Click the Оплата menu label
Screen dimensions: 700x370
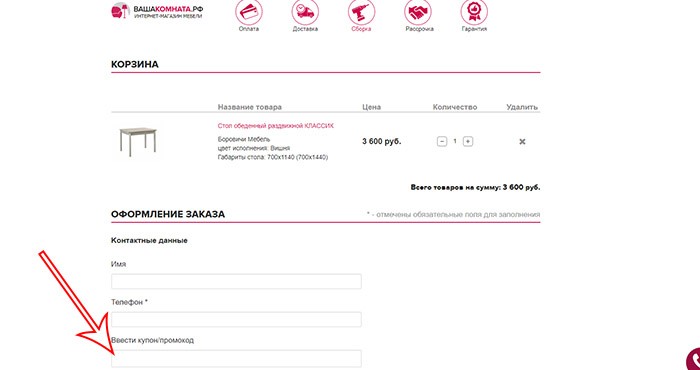tap(249, 29)
